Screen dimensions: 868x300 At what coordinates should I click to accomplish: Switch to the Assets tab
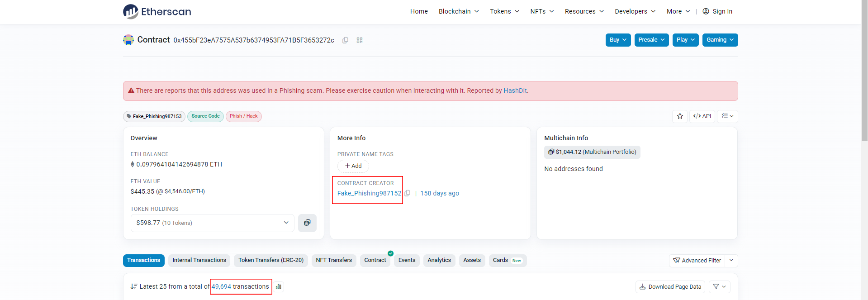472,260
